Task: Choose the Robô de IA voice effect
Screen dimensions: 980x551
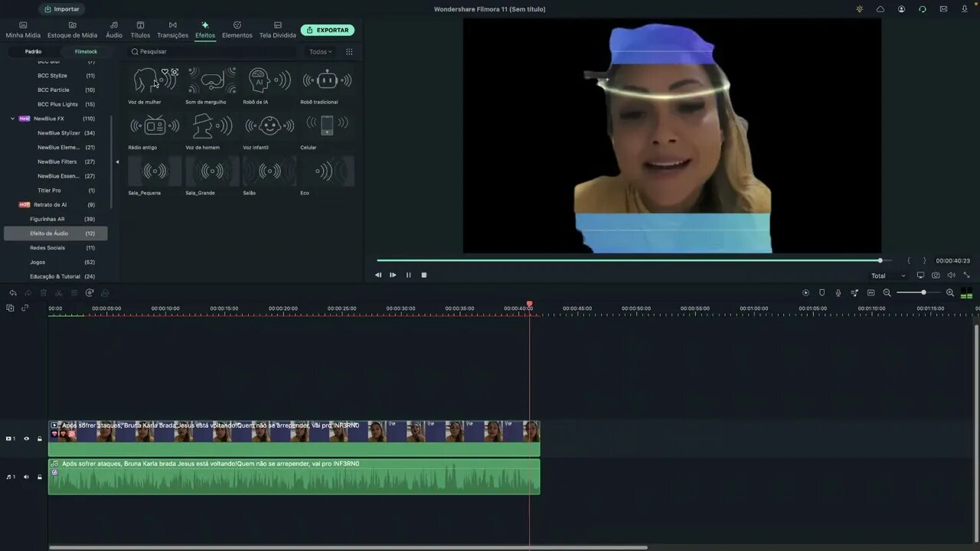Action: (x=269, y=80)
